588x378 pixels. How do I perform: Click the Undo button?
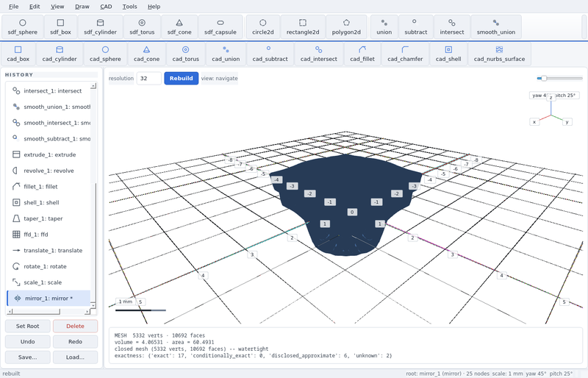(x=27, y=341)
